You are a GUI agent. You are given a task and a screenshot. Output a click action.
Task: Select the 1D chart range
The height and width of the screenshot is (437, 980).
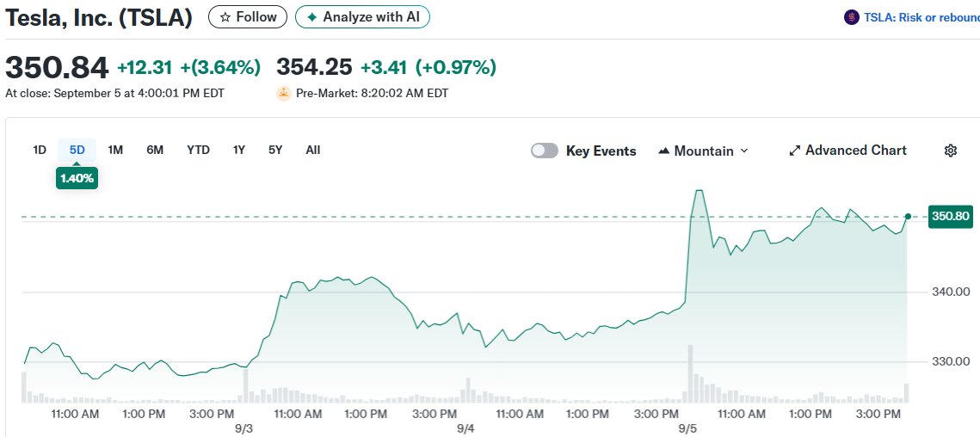coord(40,150)
